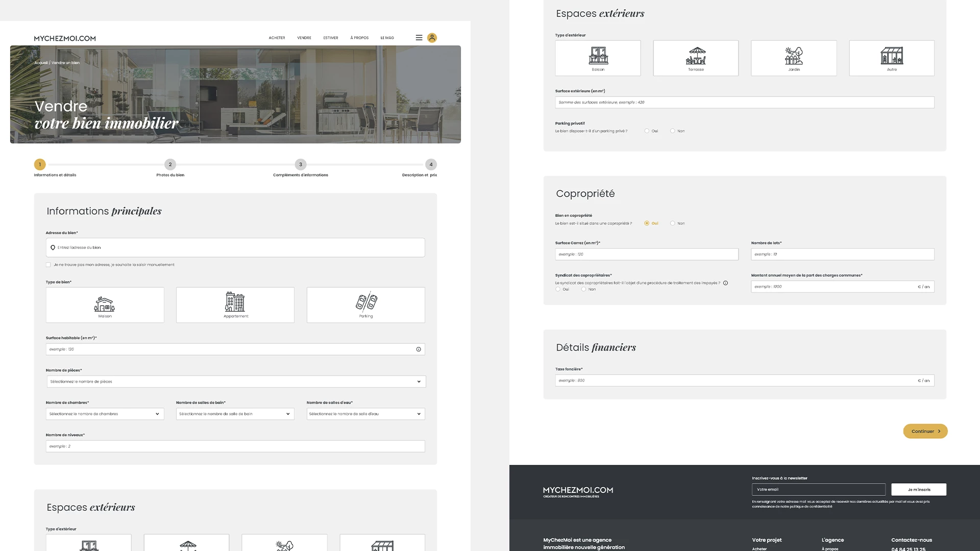Screen dimensions: 980x551
Task: Select the Maison property type card
Action: (x=105, y=305)
